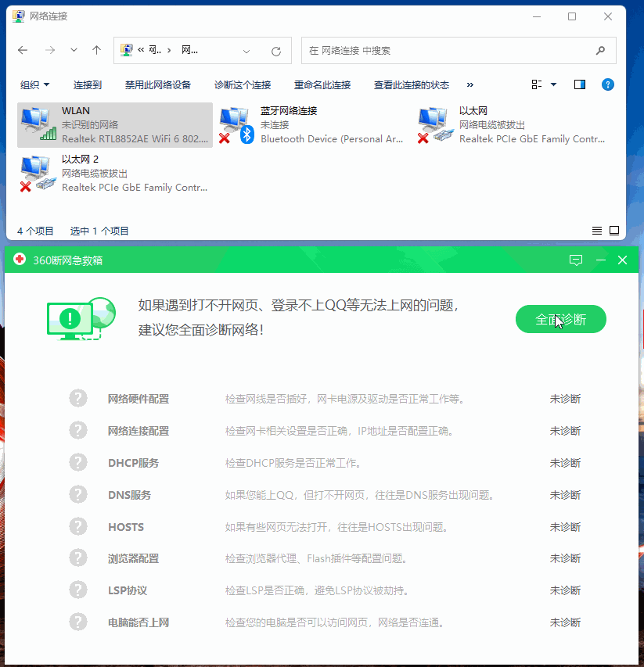The image size is (644, 667).
Task: Expand the address bar history dropdown
Action: click(x=246, y=52)
